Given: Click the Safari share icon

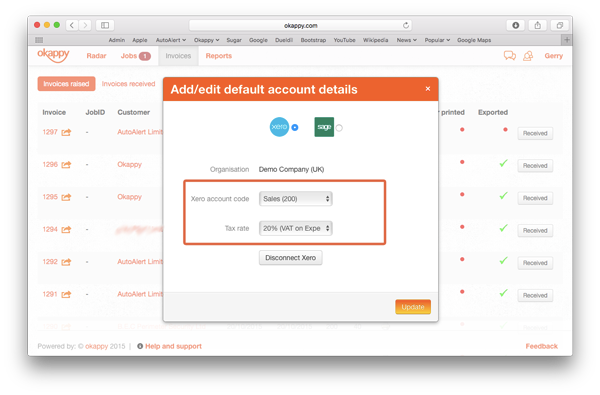Looking at the screenshot, I should coord(538,25).
